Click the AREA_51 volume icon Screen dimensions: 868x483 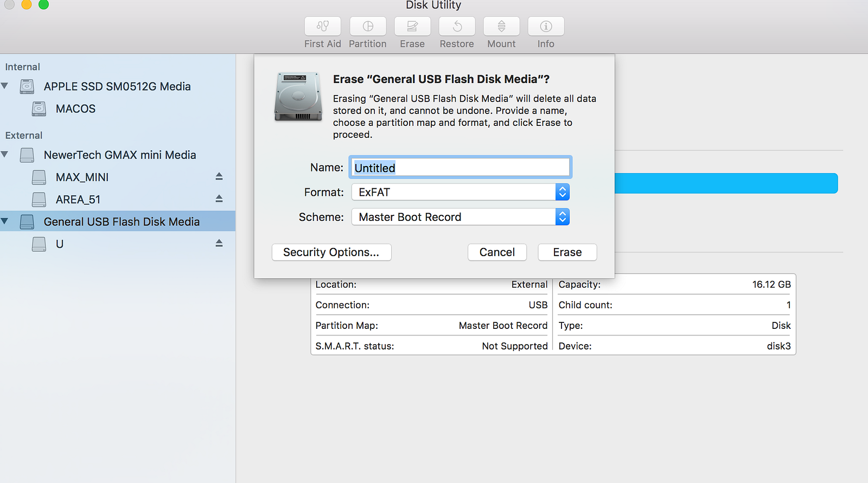click(x=39, y=200)
